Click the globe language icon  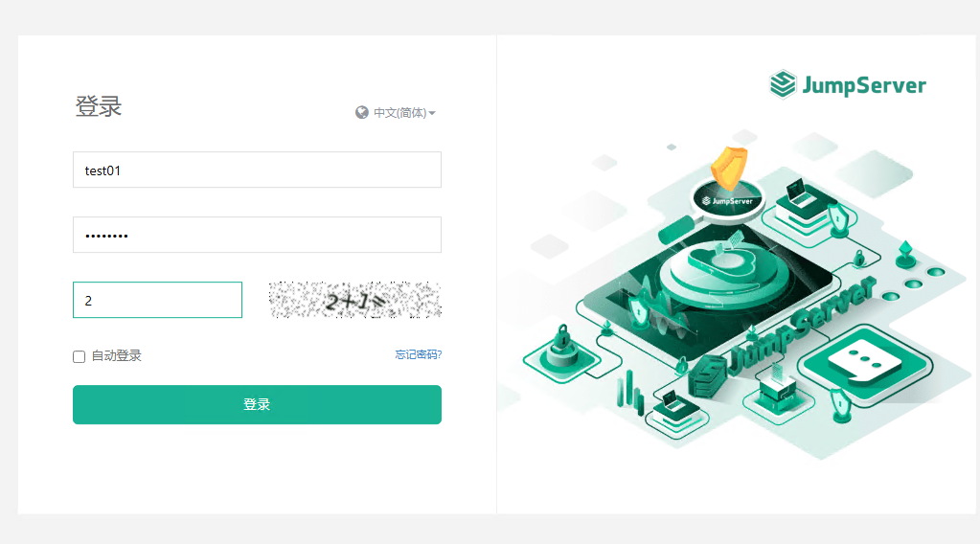pyautogui.click(x=362, y=112)
